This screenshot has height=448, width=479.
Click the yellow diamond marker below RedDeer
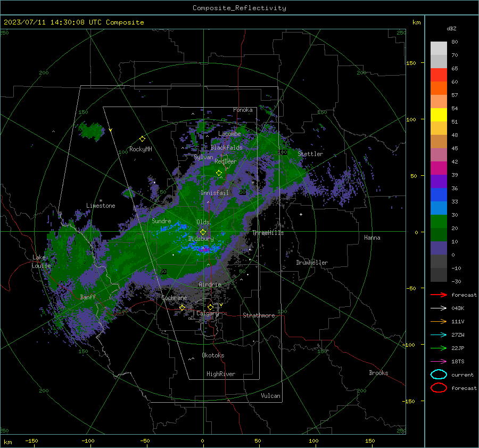[x=219, y=173]
